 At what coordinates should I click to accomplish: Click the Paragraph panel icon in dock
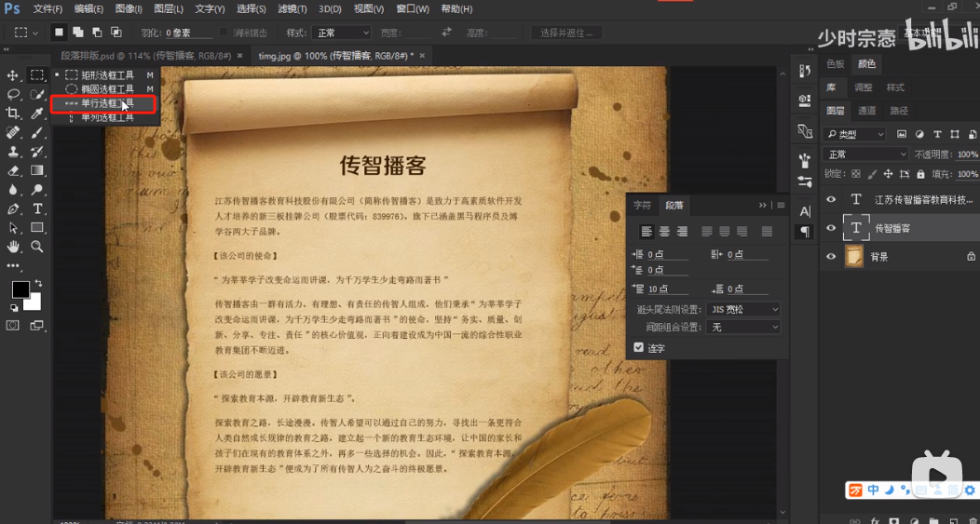tap(805, 232)
